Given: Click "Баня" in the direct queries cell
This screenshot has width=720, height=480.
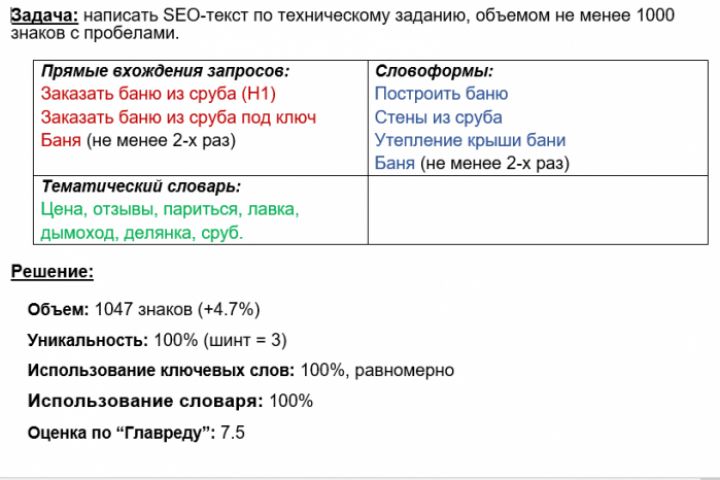Looking at the screenshot, I should (62, 140).
